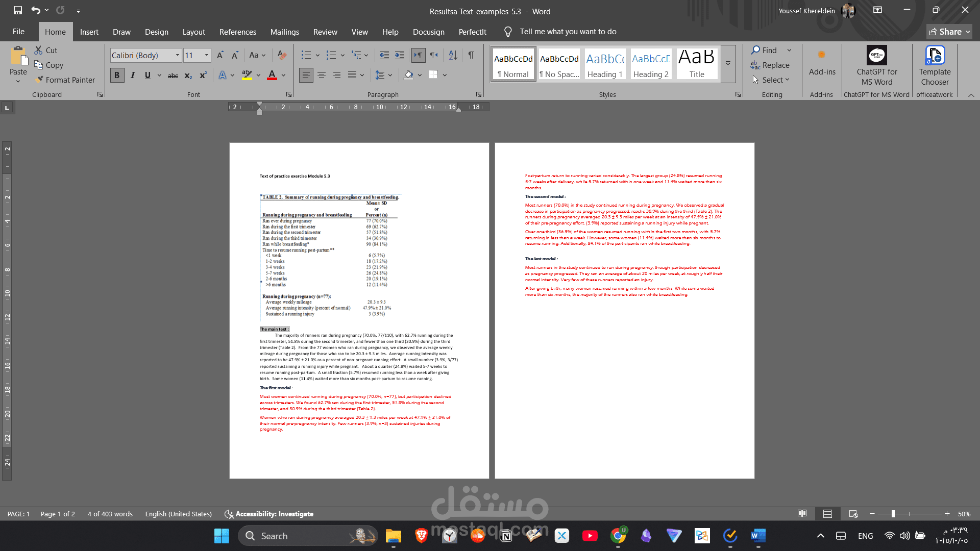Apply the Heading 1 style

[605, 64]
